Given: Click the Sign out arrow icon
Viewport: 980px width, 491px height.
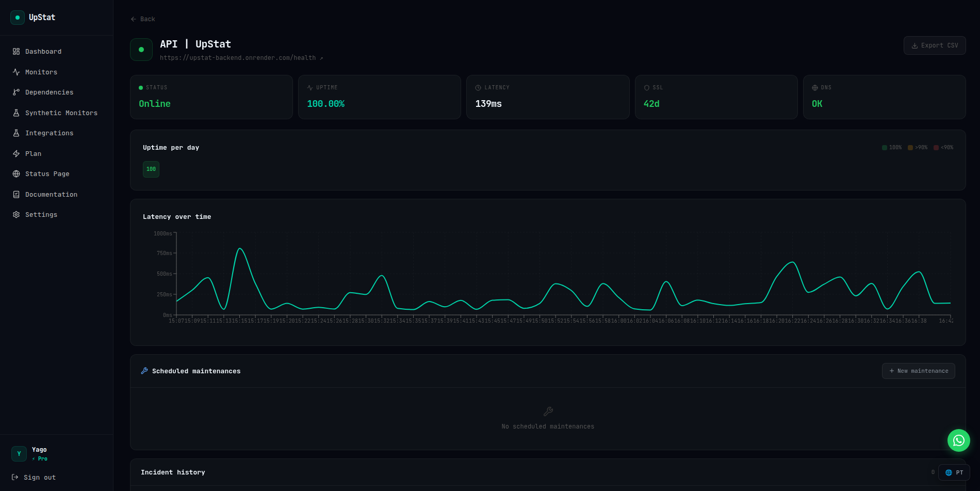Looking at the screenshot, I should tap(15, 478).
